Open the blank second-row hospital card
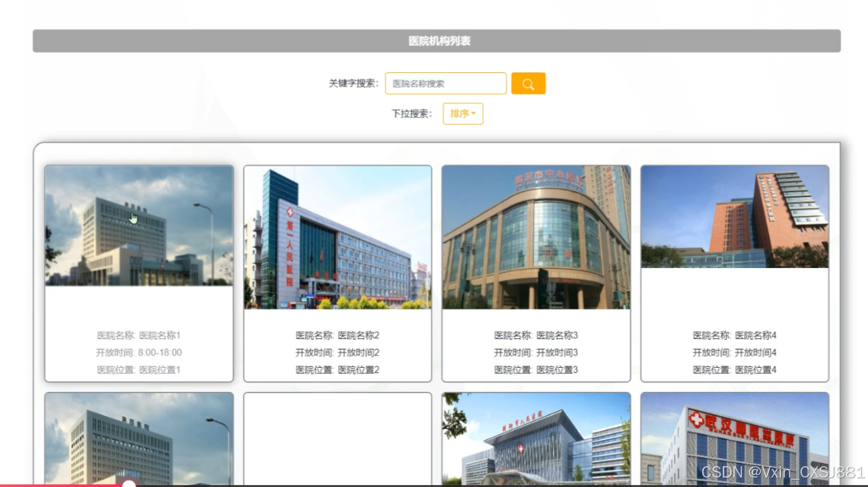 click(x=337, y=437)
